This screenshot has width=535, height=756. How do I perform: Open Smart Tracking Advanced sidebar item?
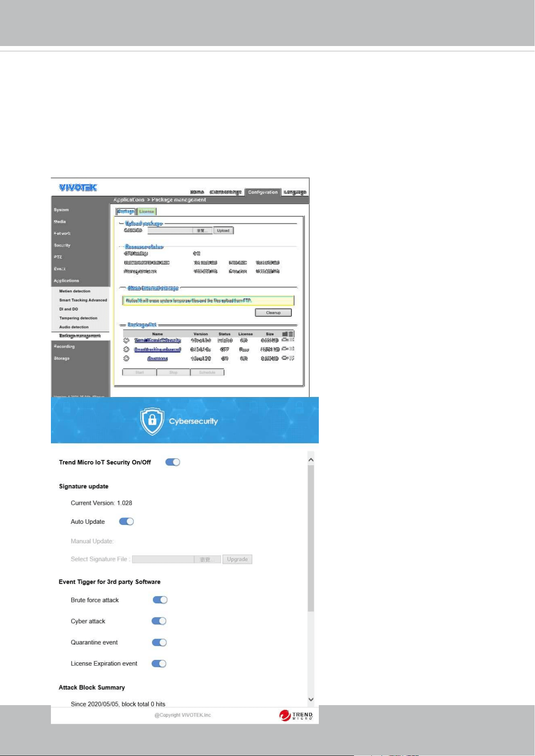coord(83,300)
